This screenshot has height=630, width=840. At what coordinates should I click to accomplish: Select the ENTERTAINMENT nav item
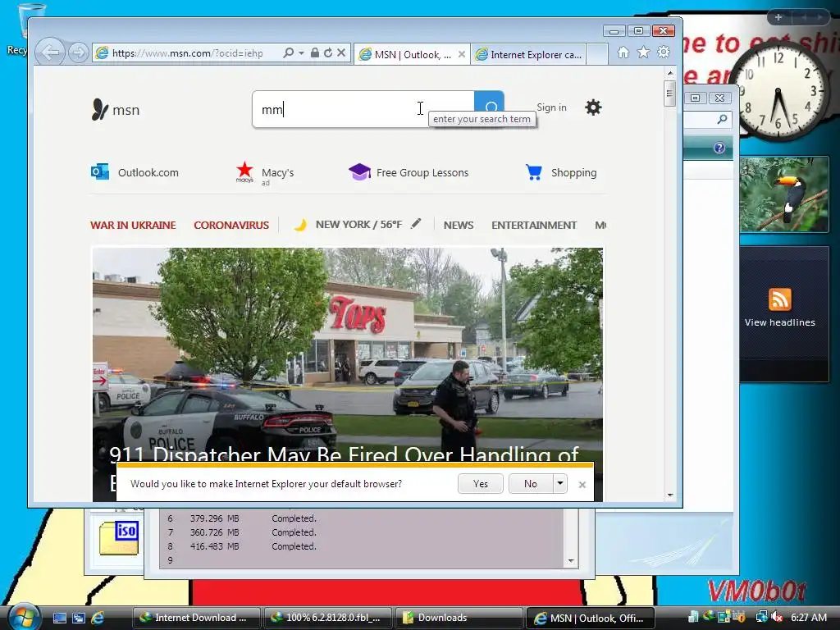tap(534, 225)
